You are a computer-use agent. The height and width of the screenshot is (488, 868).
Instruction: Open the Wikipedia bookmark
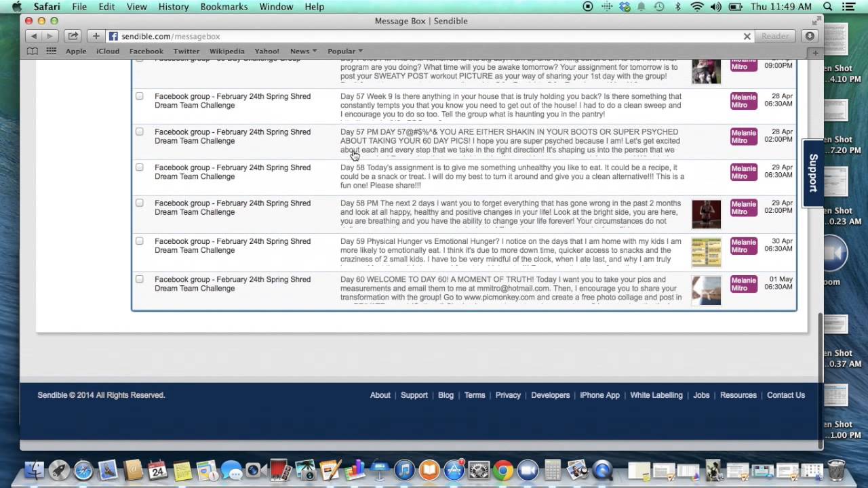coord(226,51)
